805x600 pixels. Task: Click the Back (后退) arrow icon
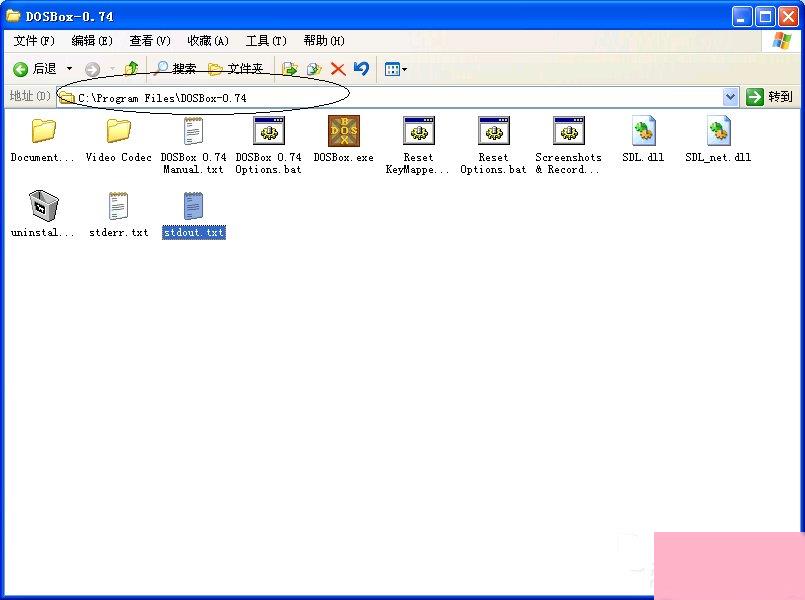[x=21, y=69]
